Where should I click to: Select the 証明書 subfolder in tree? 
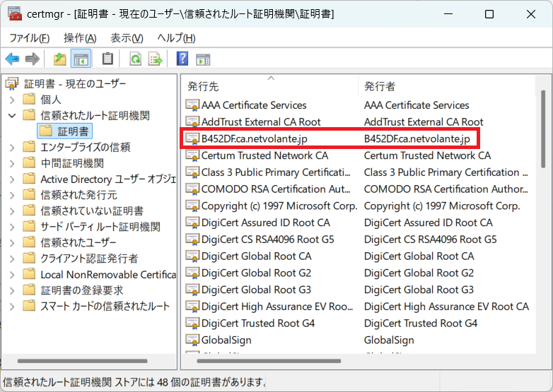tap(65, 131)
